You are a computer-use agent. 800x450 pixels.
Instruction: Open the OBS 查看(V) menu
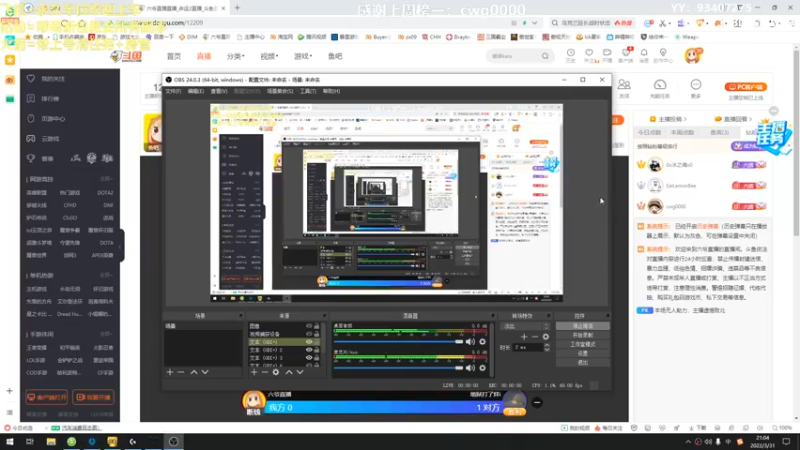click(219, 91)
